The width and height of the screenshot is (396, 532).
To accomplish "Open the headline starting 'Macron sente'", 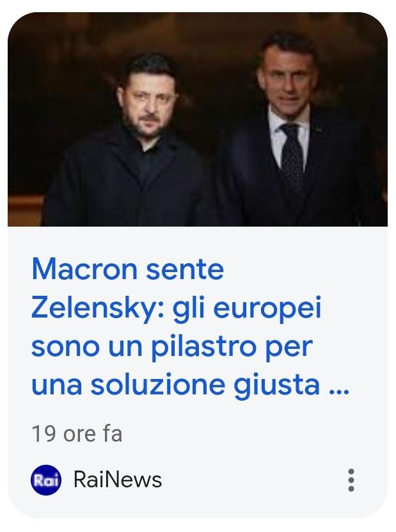I will tap(190, 326).
